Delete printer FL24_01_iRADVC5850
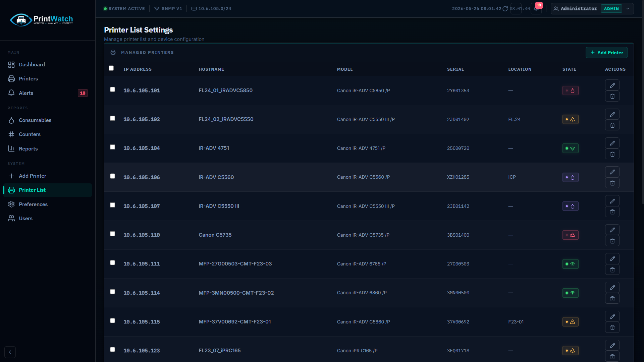The height and width of the screenshot is (362, 644). point(612,96)
